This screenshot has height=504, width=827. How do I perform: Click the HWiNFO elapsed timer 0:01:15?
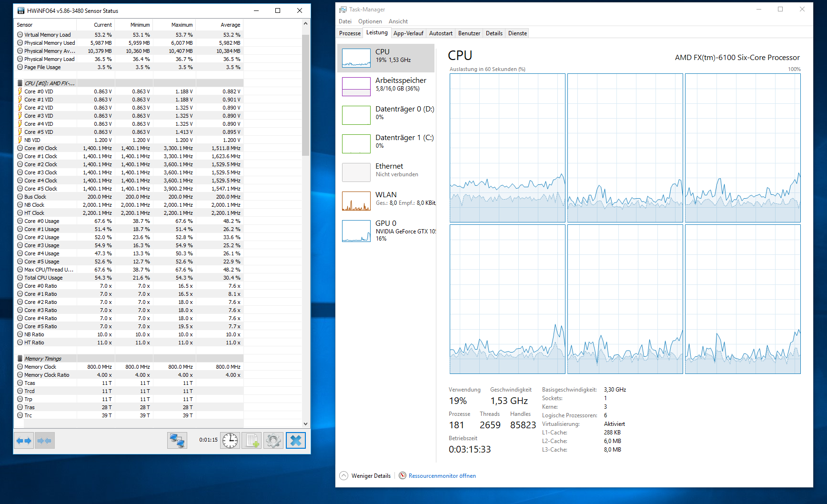coord(208,440)
